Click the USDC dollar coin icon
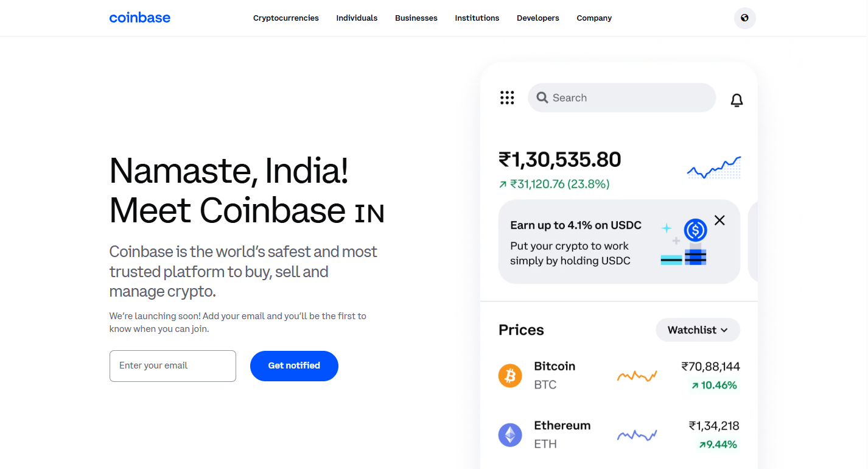868x469 pixels. pyautogui.click(x=695, y=230)
